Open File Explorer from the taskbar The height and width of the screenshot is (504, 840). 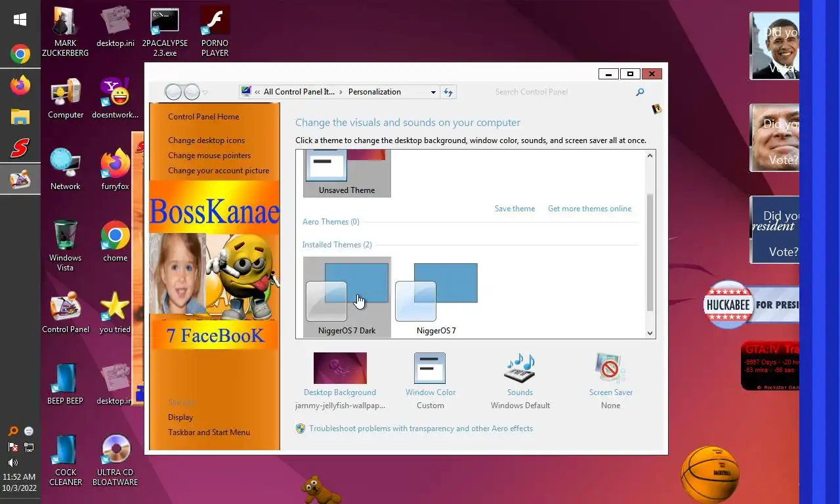coord(20,117)
